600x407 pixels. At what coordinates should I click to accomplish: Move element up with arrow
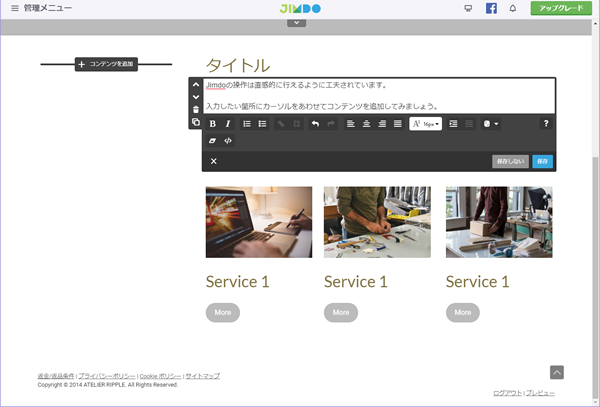pos(196,85)
